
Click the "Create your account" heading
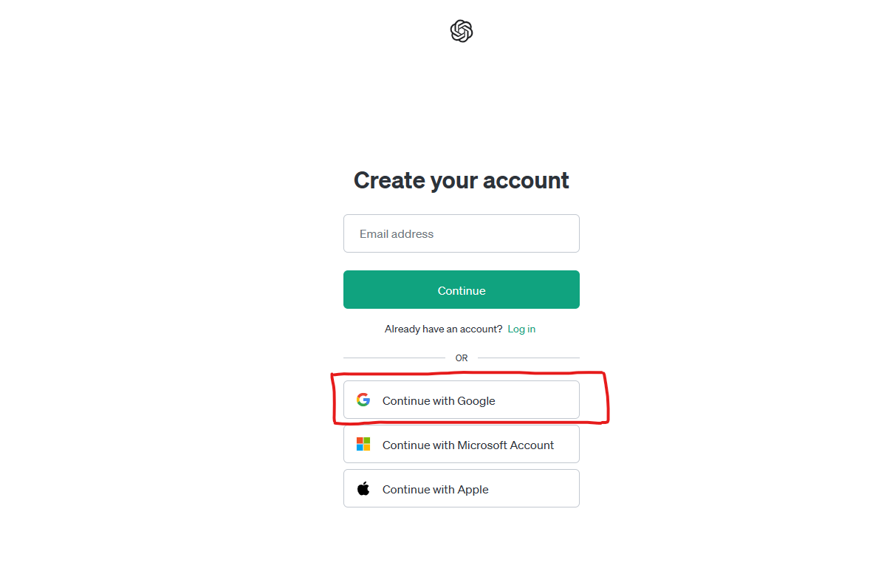tap(461, 180)
